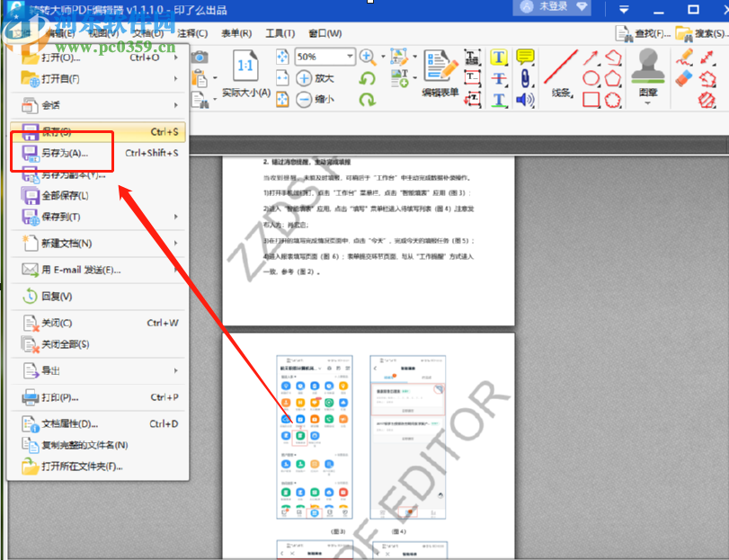Screen dimensions: 729x560
Task: Select the eraser tool in toolbar
Action: (684, 79)
